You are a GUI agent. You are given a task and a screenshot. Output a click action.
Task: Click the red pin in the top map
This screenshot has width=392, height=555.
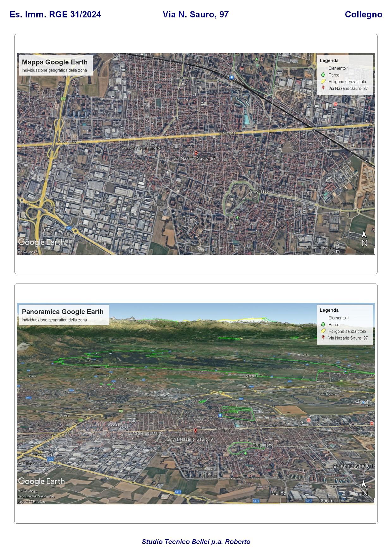click(x=196, y=153)
